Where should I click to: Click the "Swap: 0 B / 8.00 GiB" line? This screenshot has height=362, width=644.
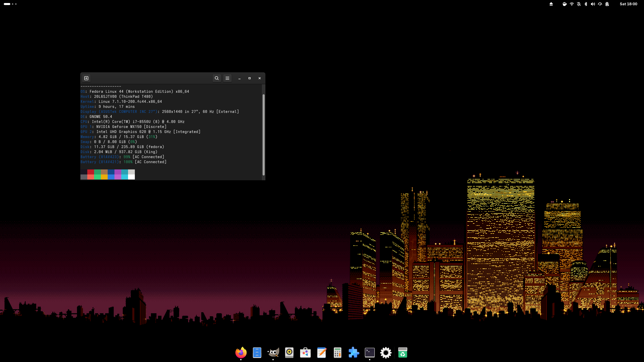pyautogui.click(x=109, y=142)
